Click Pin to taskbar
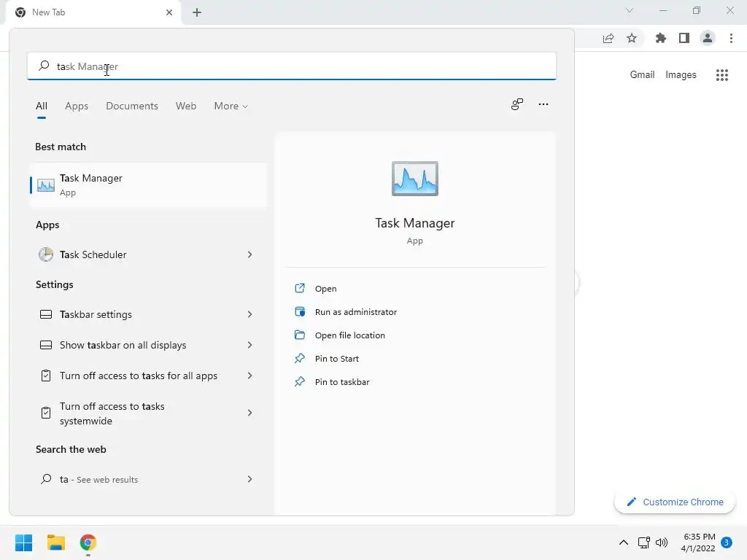 [x=342, y=382]
